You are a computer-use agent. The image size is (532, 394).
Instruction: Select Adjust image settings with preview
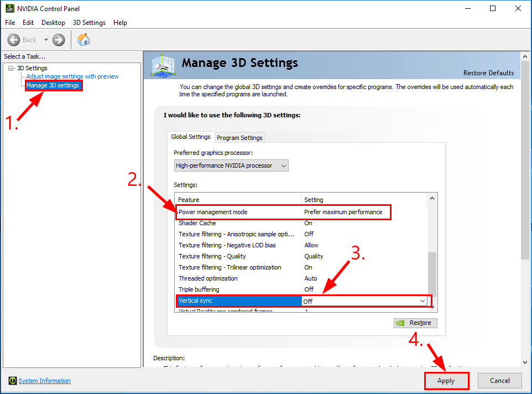tap(72, 76)
